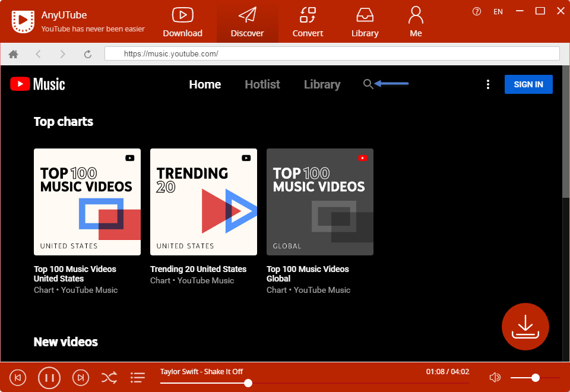Screen dimensions: 570x392
Task: Open the Convert tab
Action: [308, 23]
